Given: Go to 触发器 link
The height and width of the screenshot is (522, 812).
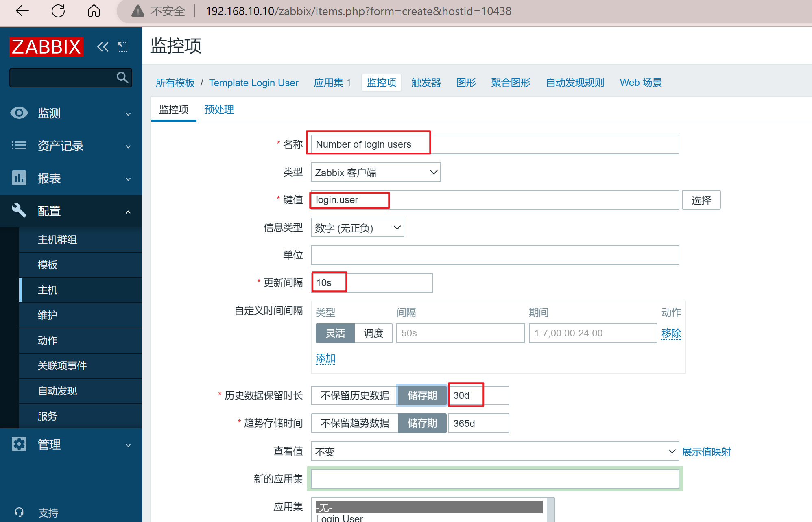Looking at the screenshot, I should click(426, 83).
